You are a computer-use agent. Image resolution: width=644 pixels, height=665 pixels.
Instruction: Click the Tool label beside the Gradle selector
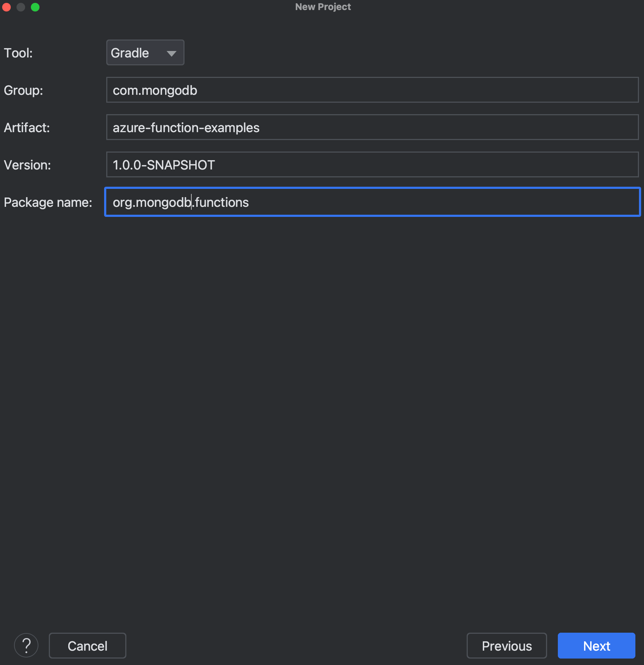tap(18, 53)
